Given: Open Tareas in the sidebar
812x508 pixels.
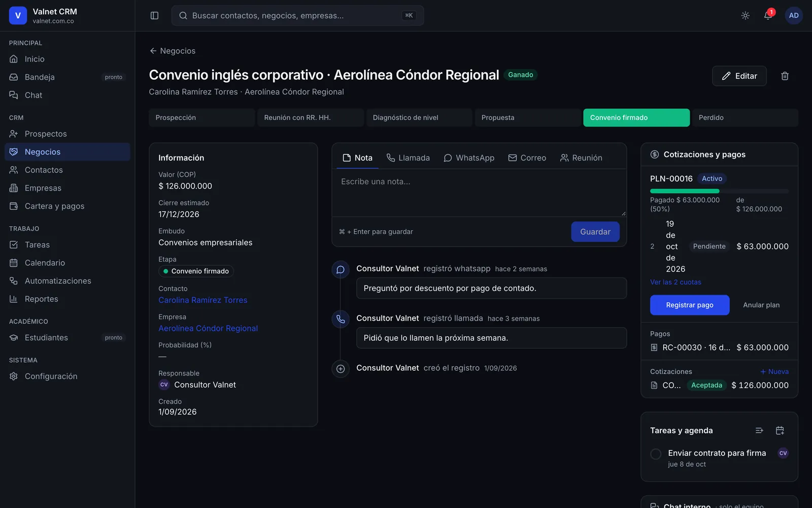Looking at the screenshot, I should [67, 244].
